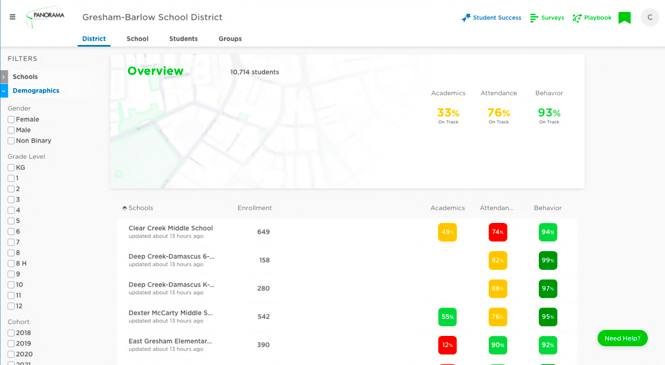Open Student Success via its star icon
Screen dimensions: 665x365
pos(466,17)
